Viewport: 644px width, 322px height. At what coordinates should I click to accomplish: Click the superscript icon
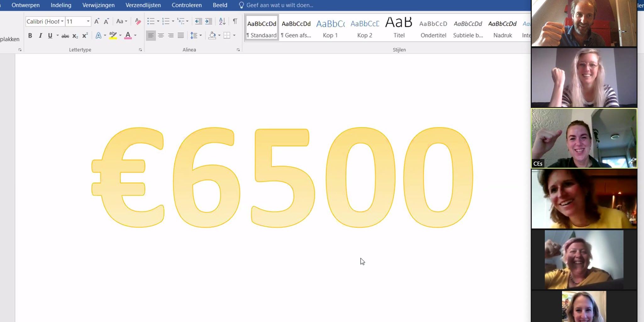click(x=85, y=36)
